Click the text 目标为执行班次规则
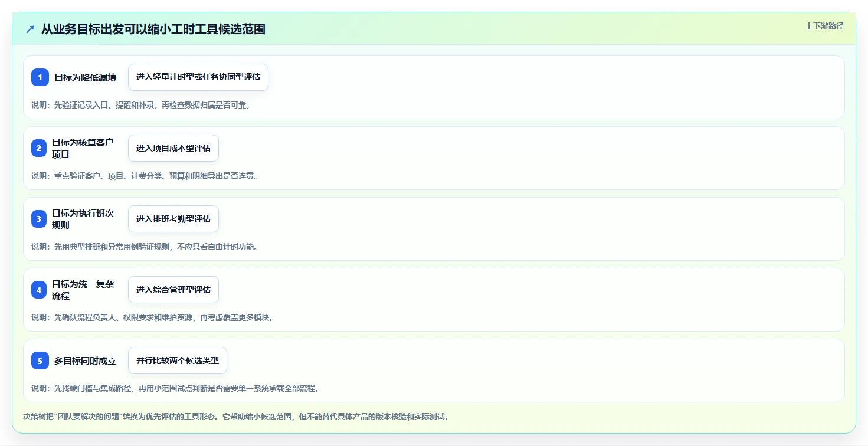Screen dimensions: 868x446 tap(83, 219)
